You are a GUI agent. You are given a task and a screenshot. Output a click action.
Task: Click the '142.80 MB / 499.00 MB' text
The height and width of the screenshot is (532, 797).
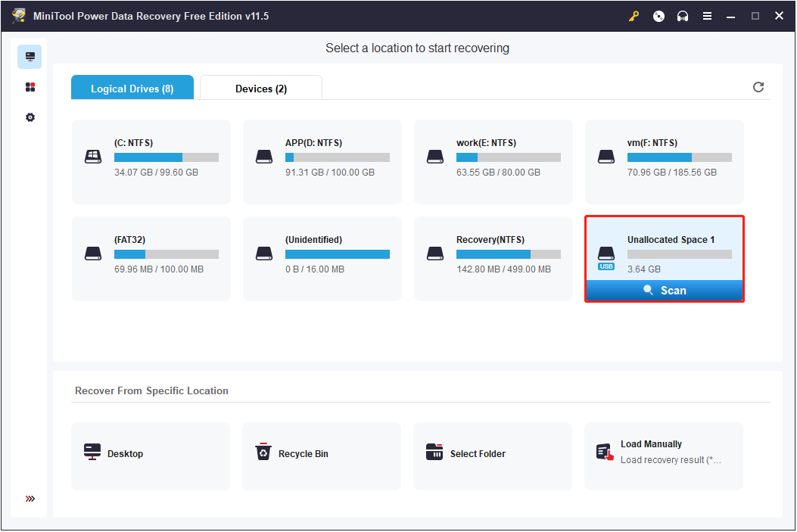coord(504,269)
